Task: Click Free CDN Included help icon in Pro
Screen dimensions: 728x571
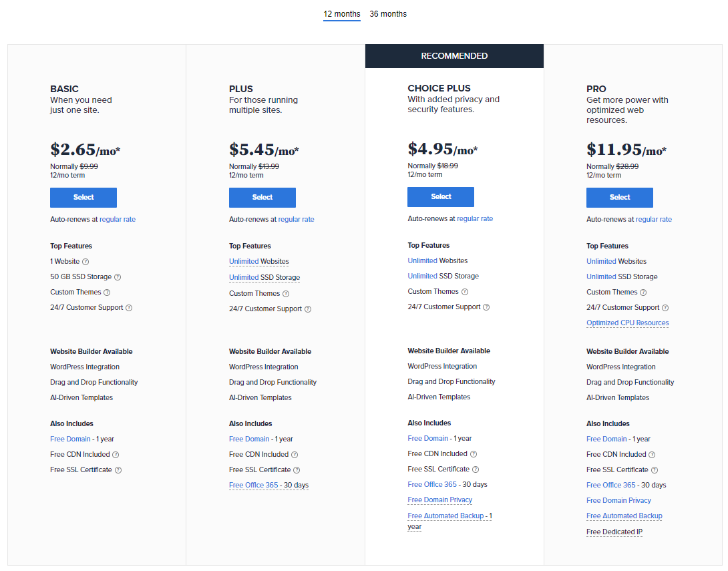Action: tap(652, 455)
